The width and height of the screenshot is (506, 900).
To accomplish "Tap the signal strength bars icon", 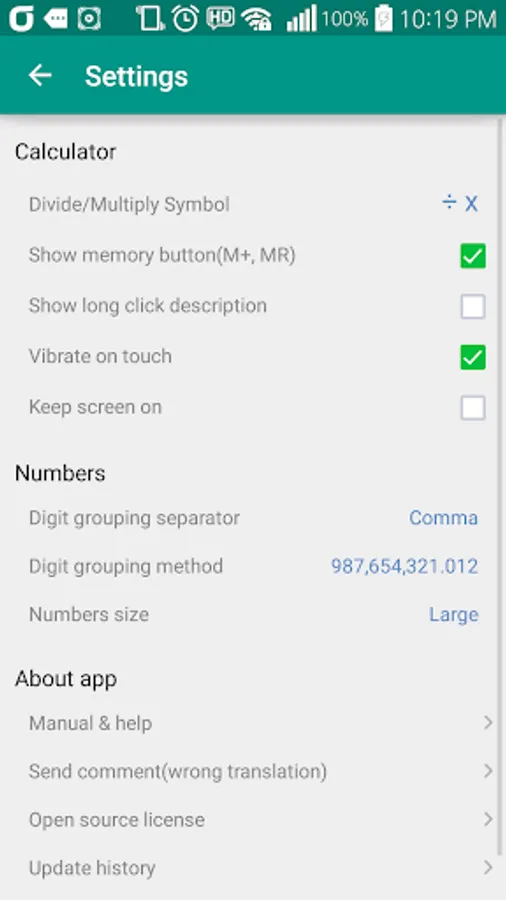I will [x=301, y=19].
